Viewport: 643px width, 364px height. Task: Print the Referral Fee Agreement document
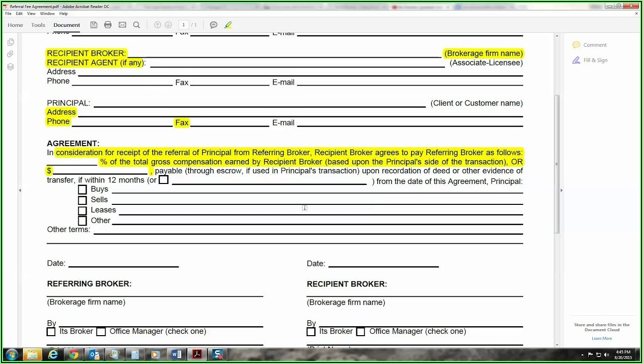(x=108, y=25)
